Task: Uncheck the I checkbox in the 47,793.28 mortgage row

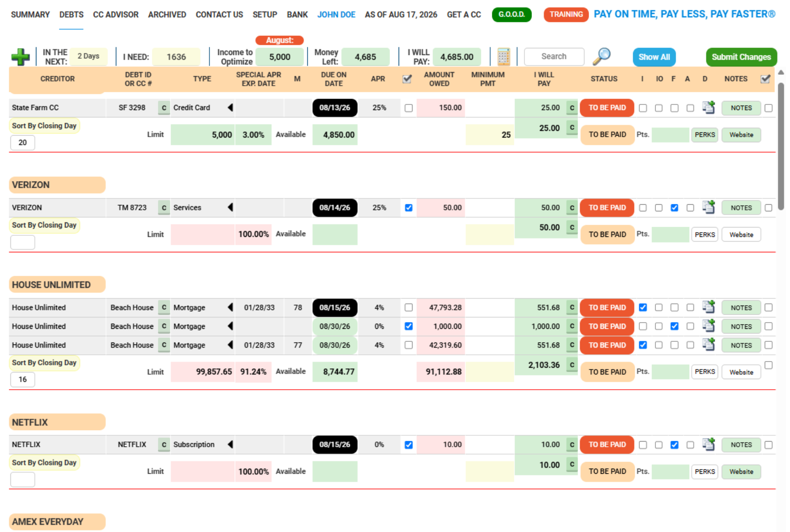Action: pos(643,308)
